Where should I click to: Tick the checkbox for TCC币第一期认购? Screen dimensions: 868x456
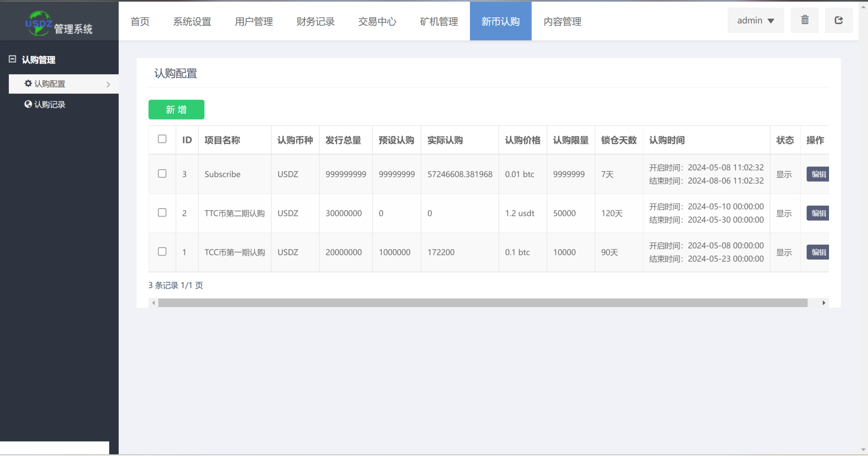click(x=162, y=252)
